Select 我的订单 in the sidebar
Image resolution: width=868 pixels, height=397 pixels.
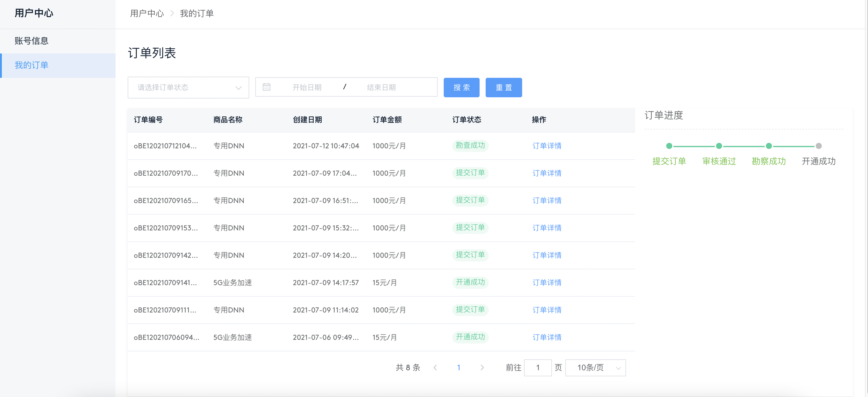[x=32, y=65]
